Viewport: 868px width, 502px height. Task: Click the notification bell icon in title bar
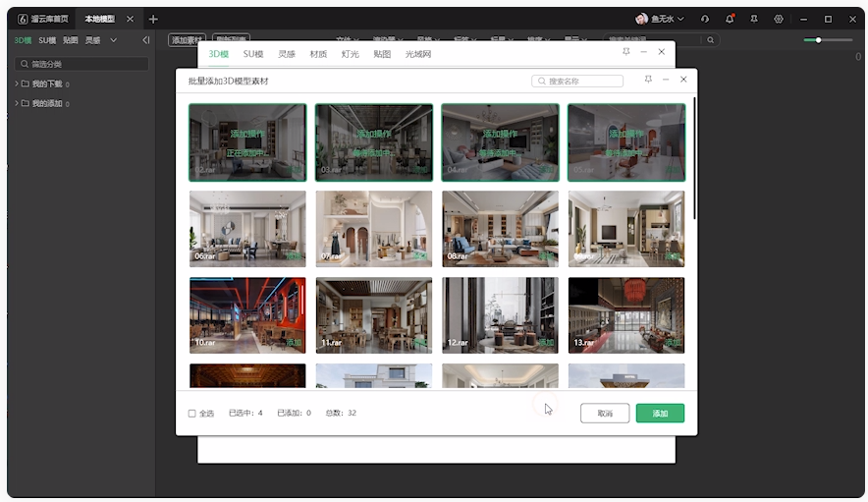(x=730, y=19)
